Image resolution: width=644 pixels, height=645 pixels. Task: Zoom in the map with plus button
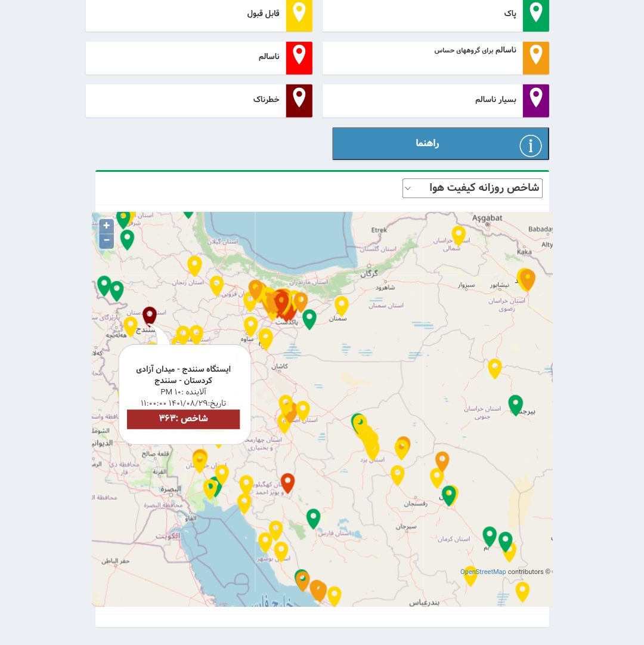tap(106, 226)
